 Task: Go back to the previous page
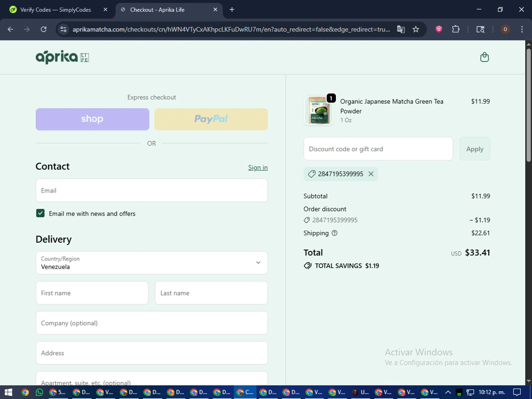pos(10,29)
